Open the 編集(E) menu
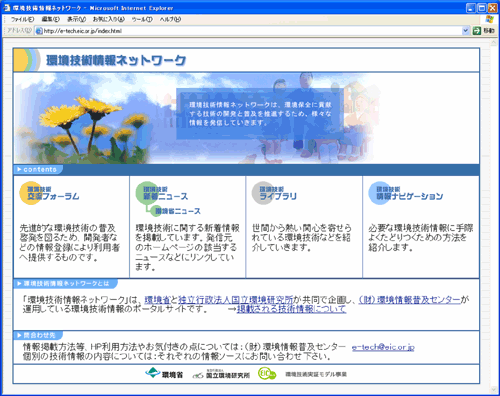500x396 pixels. (50, 19)
